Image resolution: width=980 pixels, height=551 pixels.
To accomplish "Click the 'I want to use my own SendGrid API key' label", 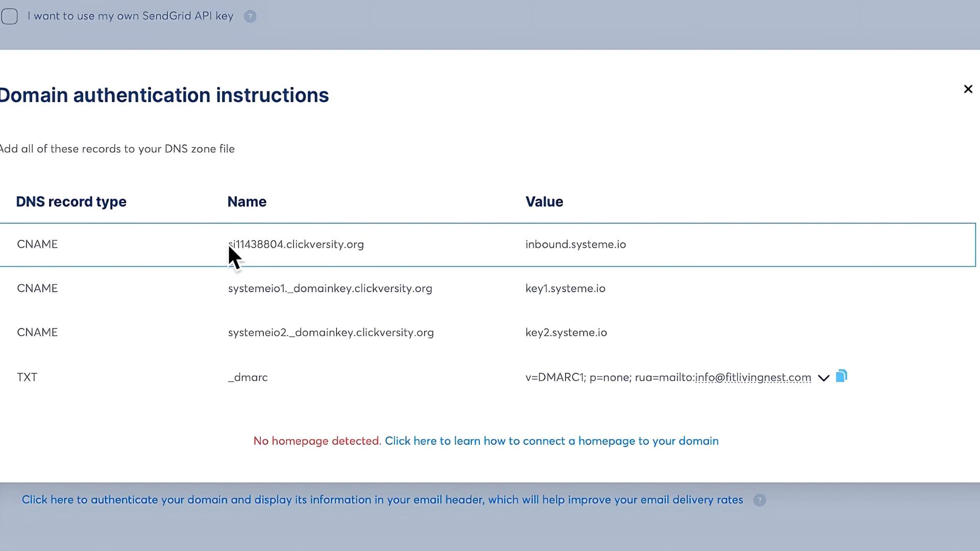I will (x=130, y=16).
